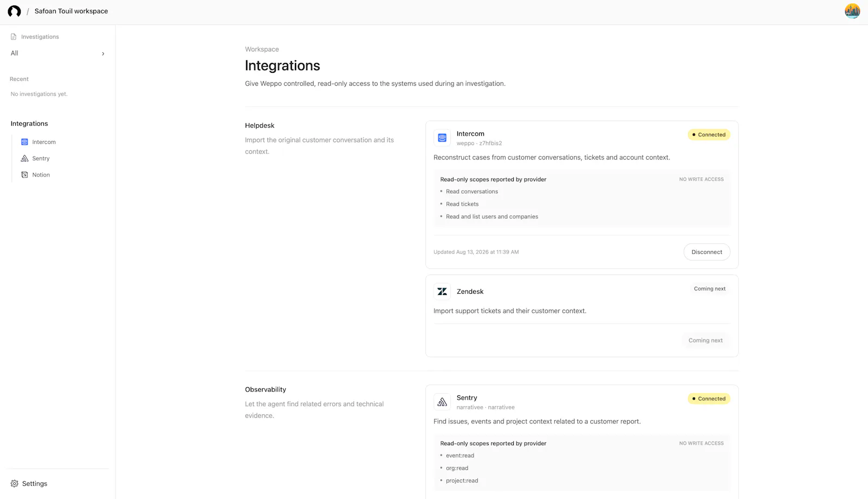Click the Integrations page title
The image size is (868, 499).
(x=283, y=66)
